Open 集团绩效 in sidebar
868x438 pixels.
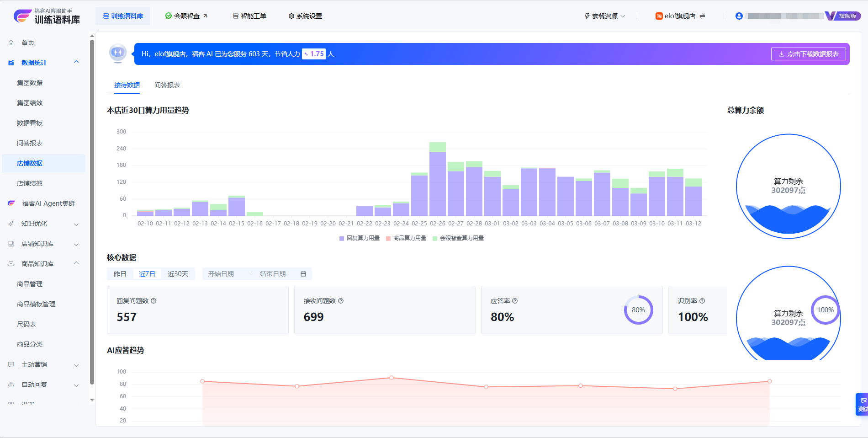pos(30,103)
